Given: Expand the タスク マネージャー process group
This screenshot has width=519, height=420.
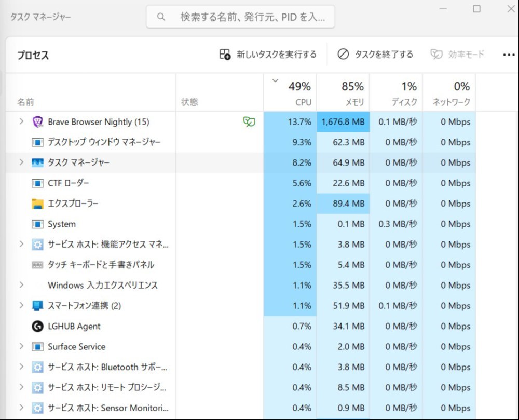Looking at the screenshot, I should pos(21,162).
